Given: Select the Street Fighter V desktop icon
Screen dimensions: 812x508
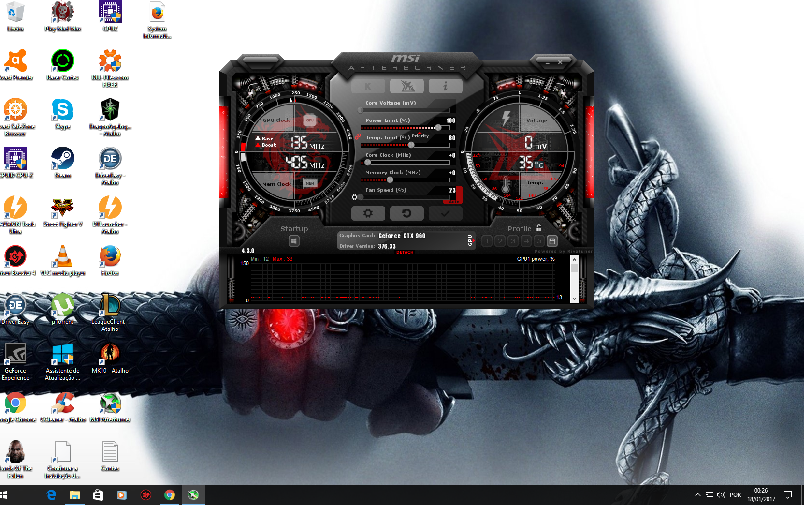Looking at the screenshot, I should 63,212.
